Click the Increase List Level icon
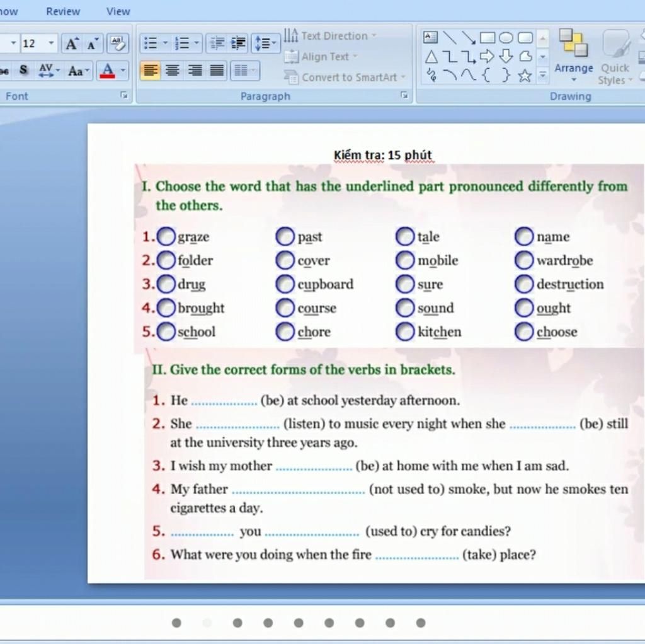 [237, 43]
